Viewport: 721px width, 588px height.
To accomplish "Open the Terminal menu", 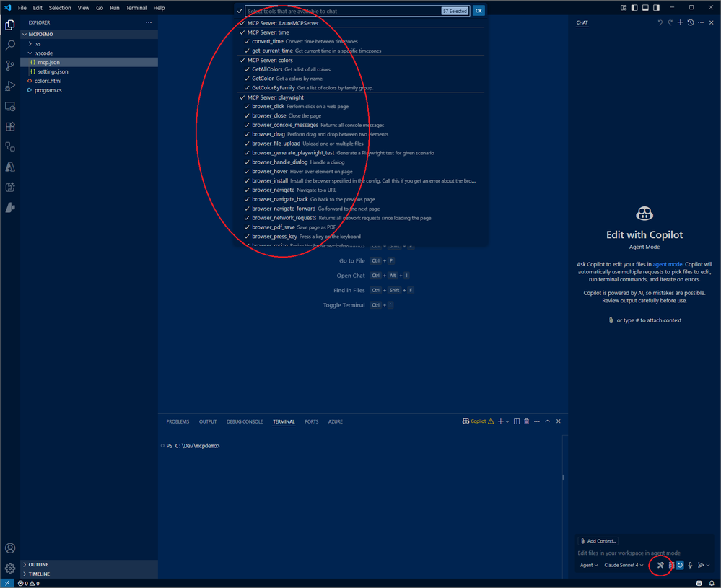I will 136,8.
